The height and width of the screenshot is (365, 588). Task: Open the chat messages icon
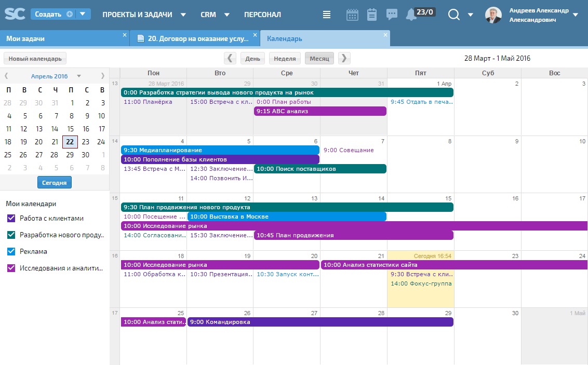tap(392, 15)
